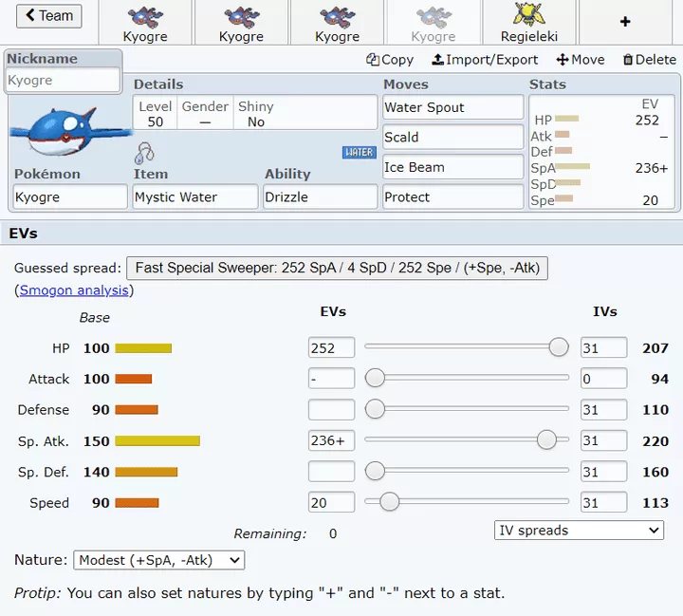The height and width of the screenshot is (616, 683).
Task: Click the Attack IV input box
Action: (x=603, y=379)
